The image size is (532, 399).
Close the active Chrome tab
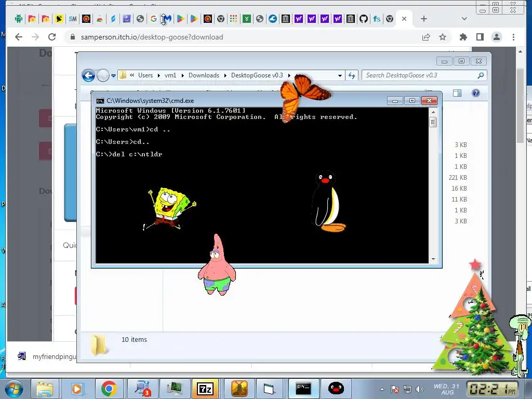pos(404,19)
